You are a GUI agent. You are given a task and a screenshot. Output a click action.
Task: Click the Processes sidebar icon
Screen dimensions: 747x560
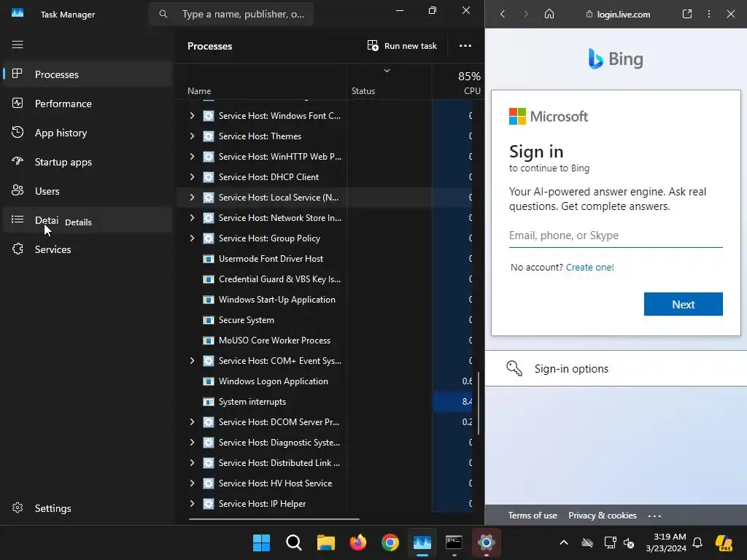click(x=18, y=74)
